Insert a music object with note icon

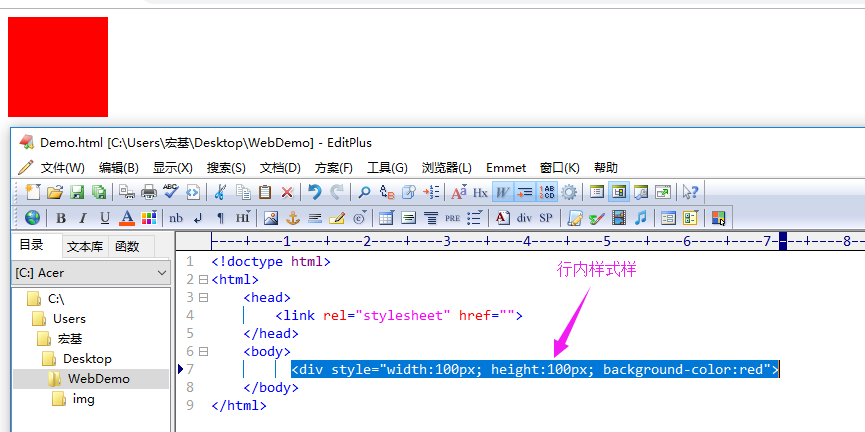[x=640, y=218]
